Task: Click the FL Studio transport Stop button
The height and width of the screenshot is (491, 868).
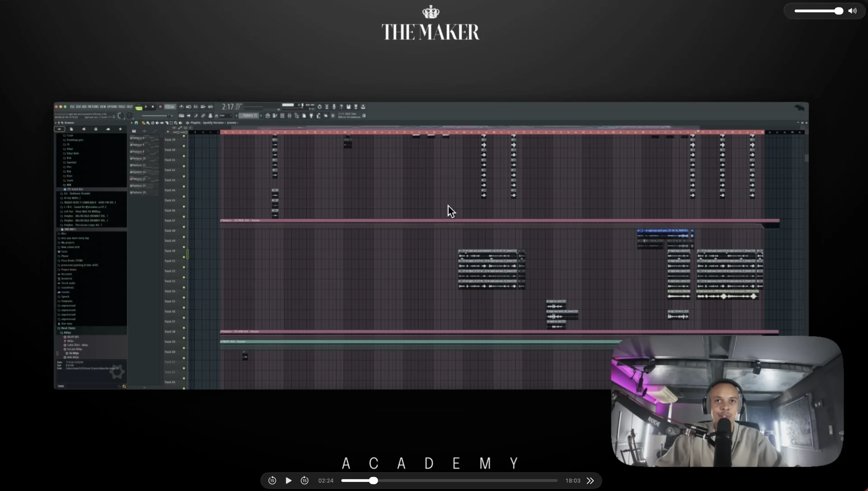Action: coord(153,107)
